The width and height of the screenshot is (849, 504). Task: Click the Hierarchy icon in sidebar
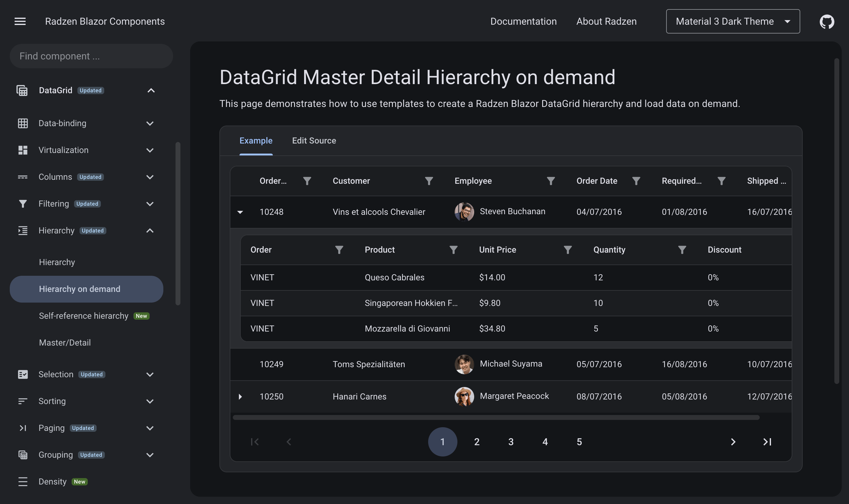click(23, 231)
